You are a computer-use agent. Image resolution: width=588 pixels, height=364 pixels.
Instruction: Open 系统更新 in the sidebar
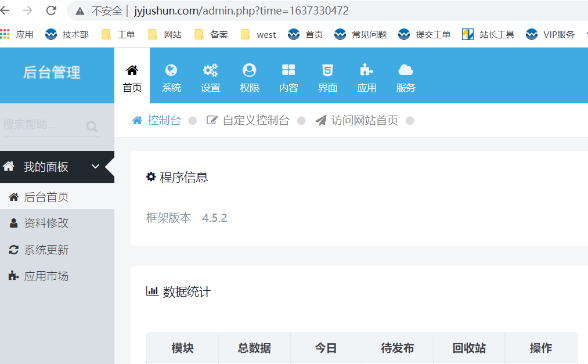(46, 250)
